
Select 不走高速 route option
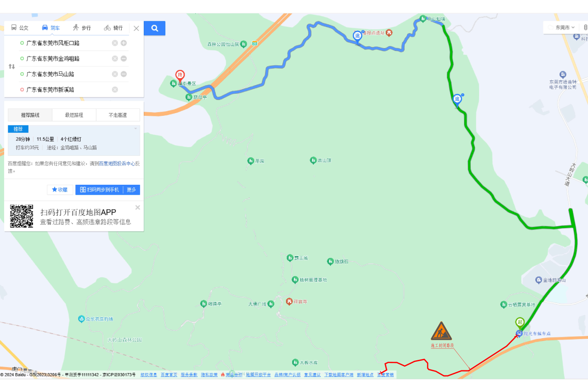coord(118,115)
